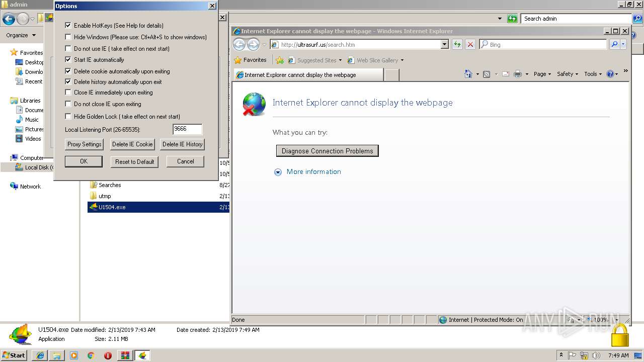Toggle Do not close IE checkbox
The width and height of the screenshot is (644, 362).
(x=68, y=104)
